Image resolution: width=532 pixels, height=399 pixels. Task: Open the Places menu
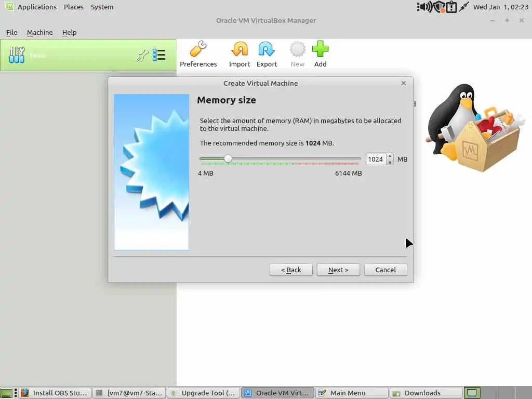coord(74,7)
